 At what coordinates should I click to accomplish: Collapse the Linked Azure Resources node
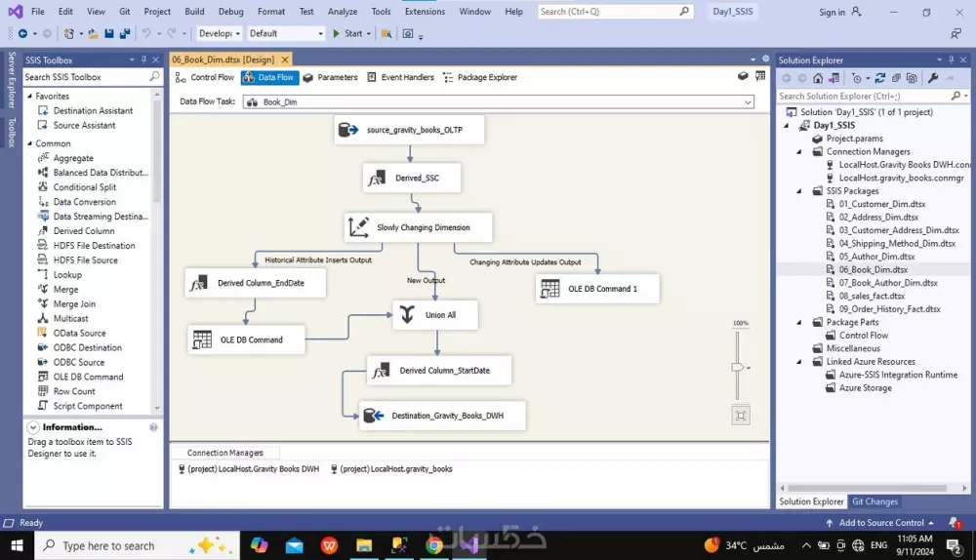point(800,362)
